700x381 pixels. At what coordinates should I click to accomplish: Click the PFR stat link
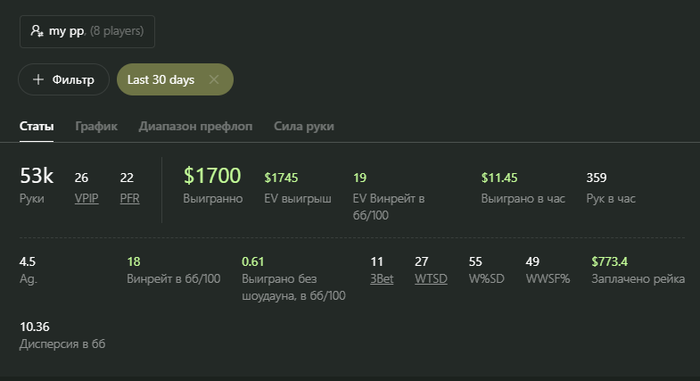coord(129,198)
